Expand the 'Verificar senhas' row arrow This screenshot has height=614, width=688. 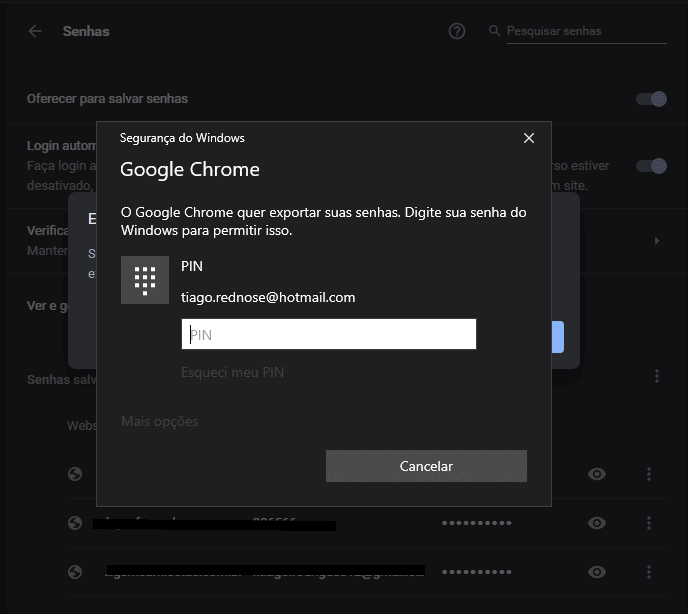click(x=657, y=241)
